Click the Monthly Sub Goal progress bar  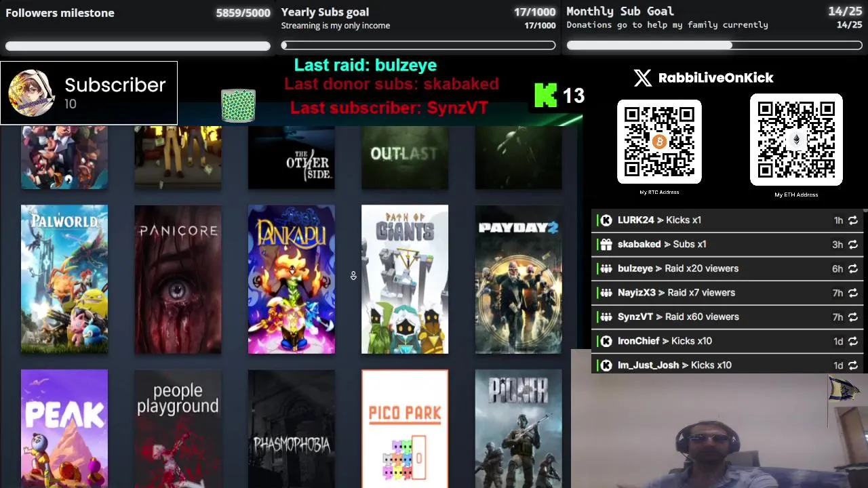(x=714, y=45)
